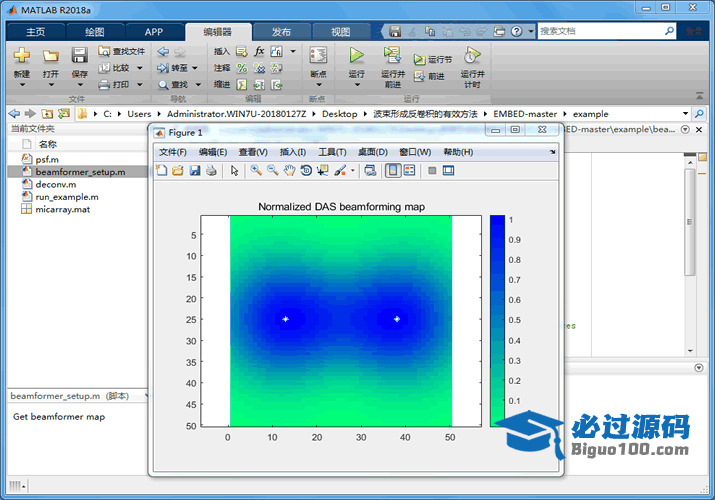Click the 比较 (Compare) button
Screen dimensions: 715x500
[x=114, y=68]
